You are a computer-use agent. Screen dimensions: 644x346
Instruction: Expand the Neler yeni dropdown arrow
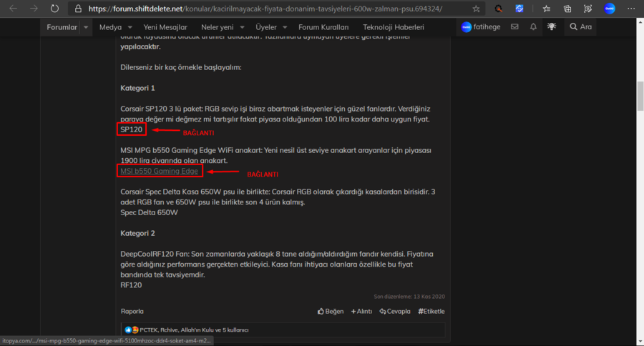[242, 27]
